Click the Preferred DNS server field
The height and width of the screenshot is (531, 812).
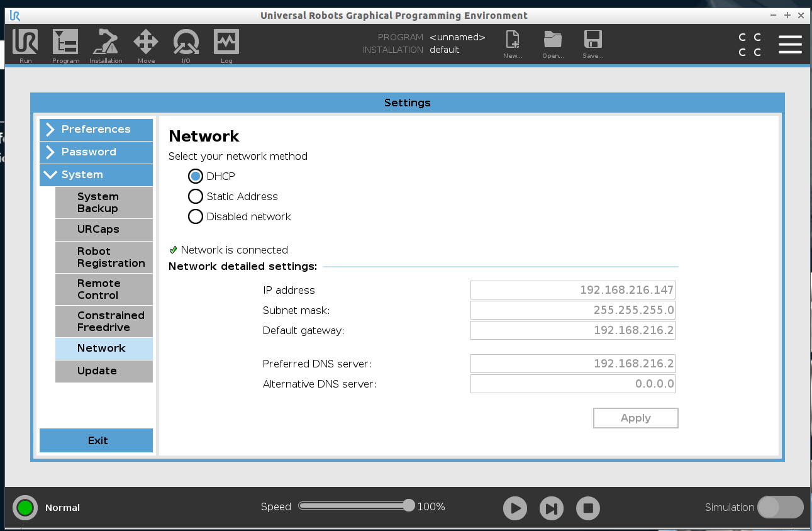[x=572, y=364]
